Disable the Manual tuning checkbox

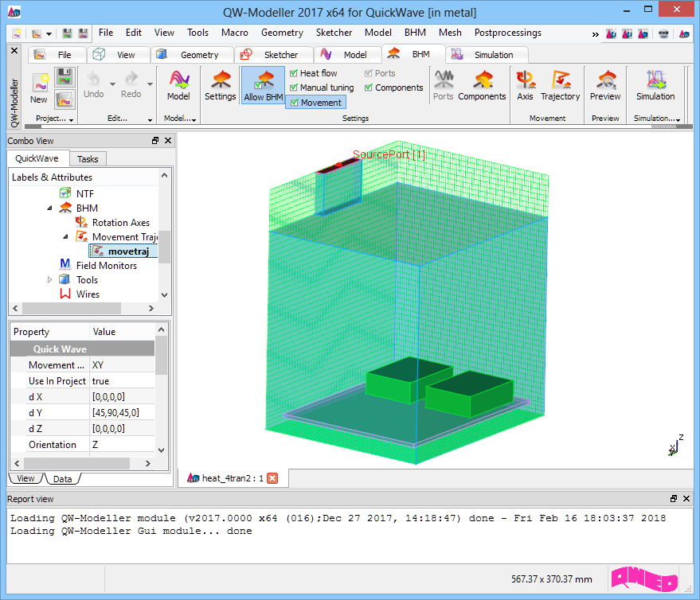tap(294, 88)
